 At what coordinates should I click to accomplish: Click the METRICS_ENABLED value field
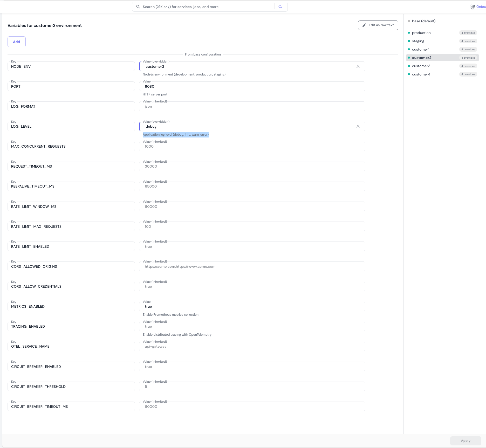pos(252,306)
